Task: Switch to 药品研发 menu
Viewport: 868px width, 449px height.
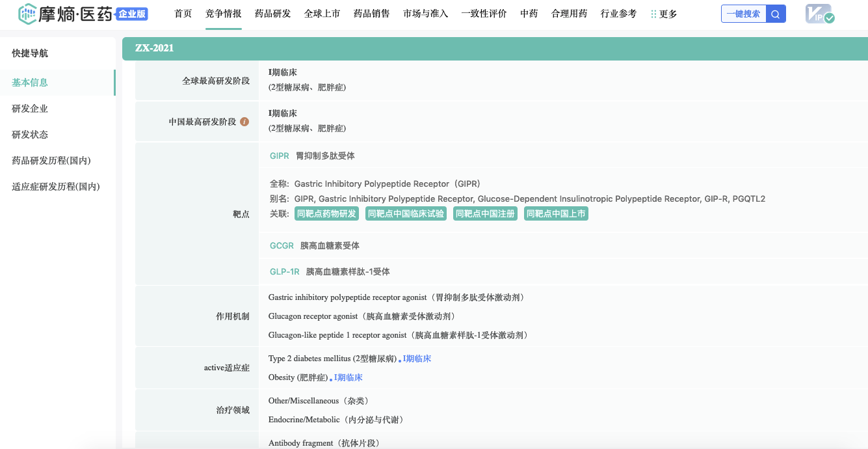Action: pos(272,14)
